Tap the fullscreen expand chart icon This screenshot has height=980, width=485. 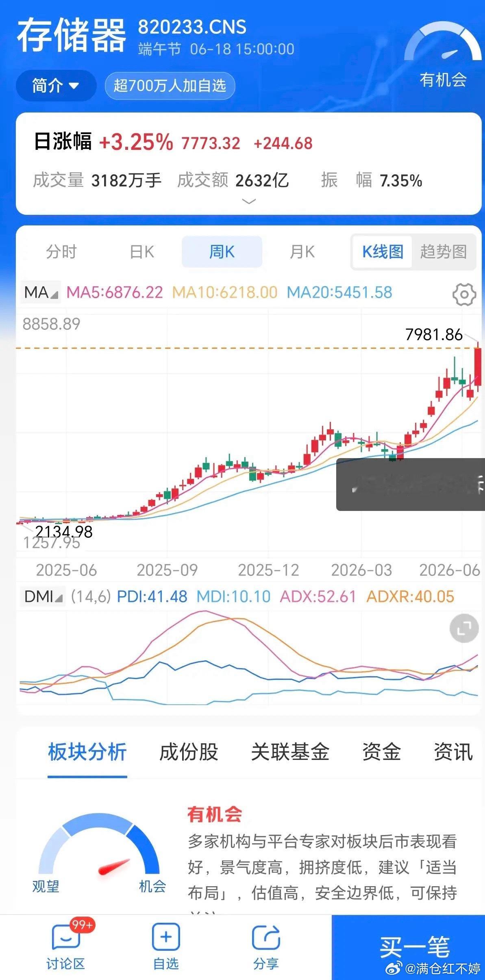click(464, 629)
